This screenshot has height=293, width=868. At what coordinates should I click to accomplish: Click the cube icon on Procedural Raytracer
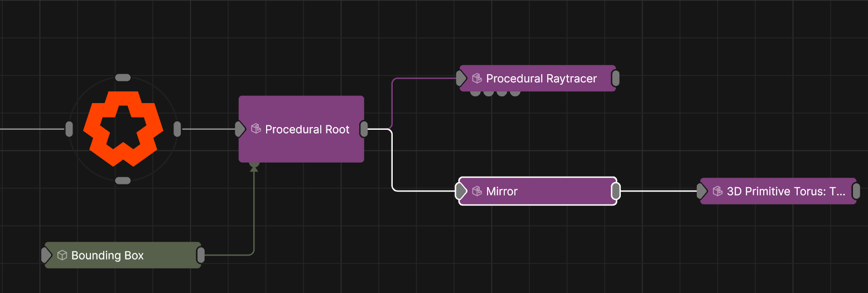point(477,79)
